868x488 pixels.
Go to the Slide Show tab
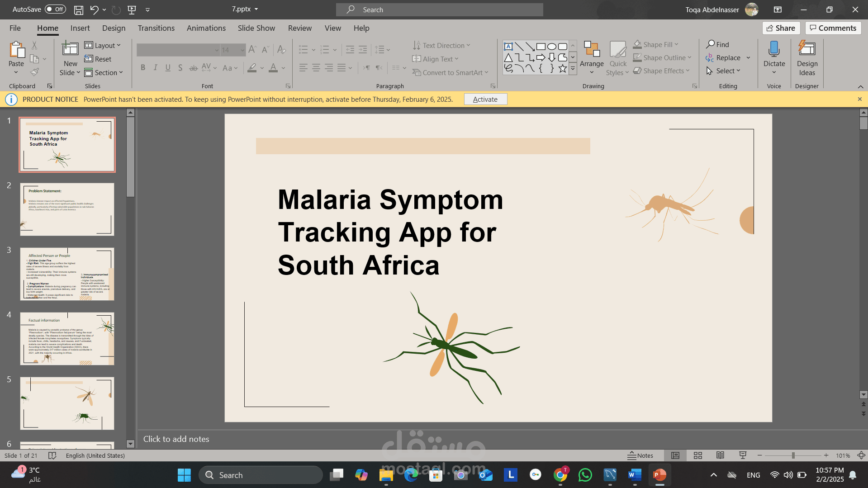click(256, 28)
